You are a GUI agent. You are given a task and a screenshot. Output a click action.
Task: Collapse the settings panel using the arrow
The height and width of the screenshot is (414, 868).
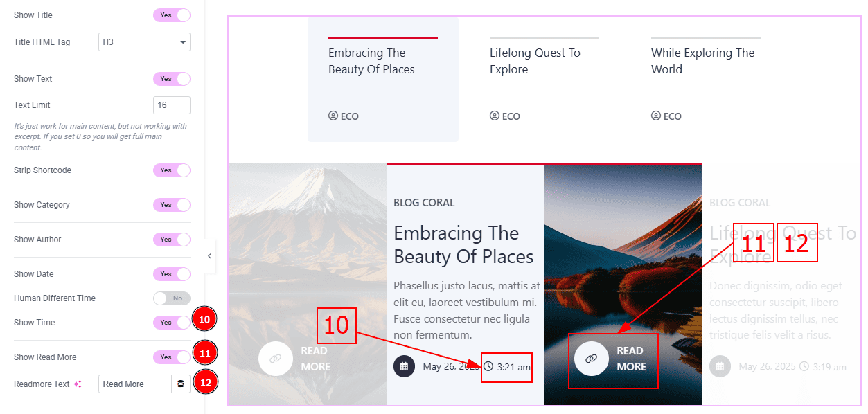tap(210, 256)
